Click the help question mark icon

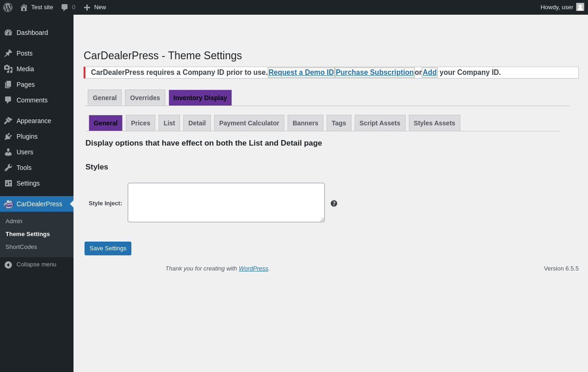pos(334,203)
